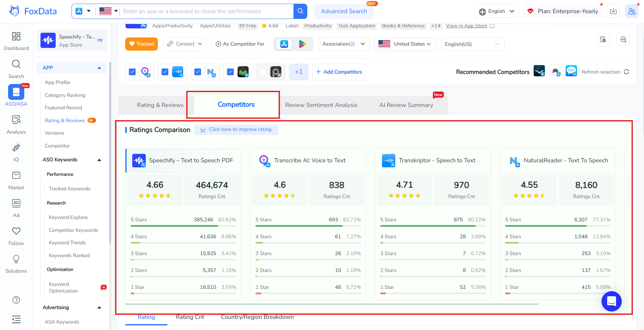Check the unchecked fifth competitor checkbox
644x330 pixels.
263,72
